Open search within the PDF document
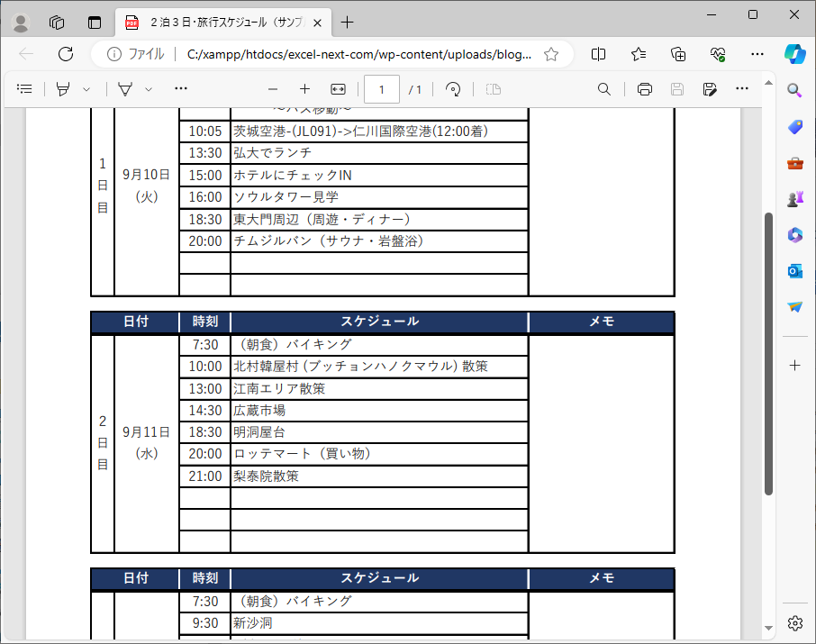Screen dimensions: 816x644 [603, 88]
